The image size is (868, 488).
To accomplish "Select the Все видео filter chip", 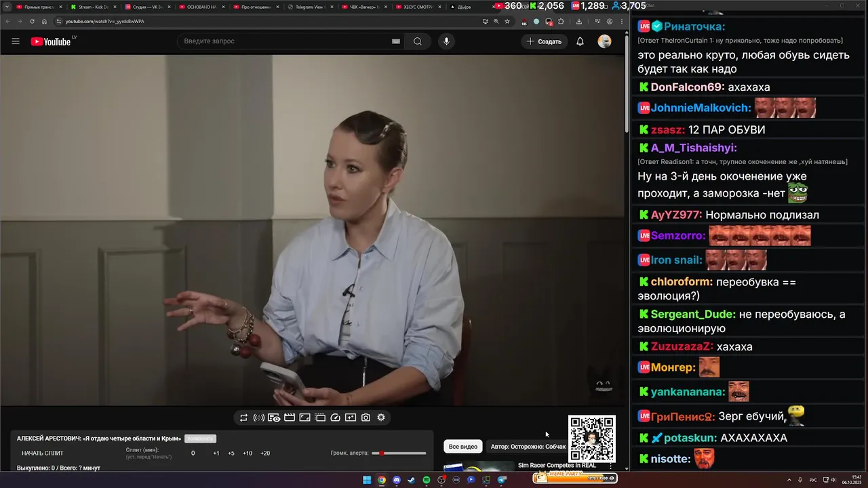I will 463,447.
